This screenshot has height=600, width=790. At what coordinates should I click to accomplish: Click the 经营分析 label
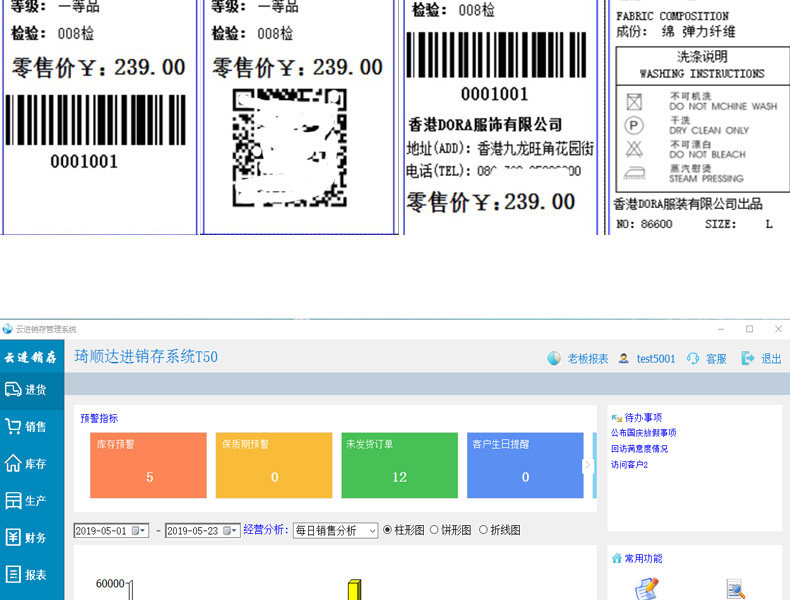(266, 529)
